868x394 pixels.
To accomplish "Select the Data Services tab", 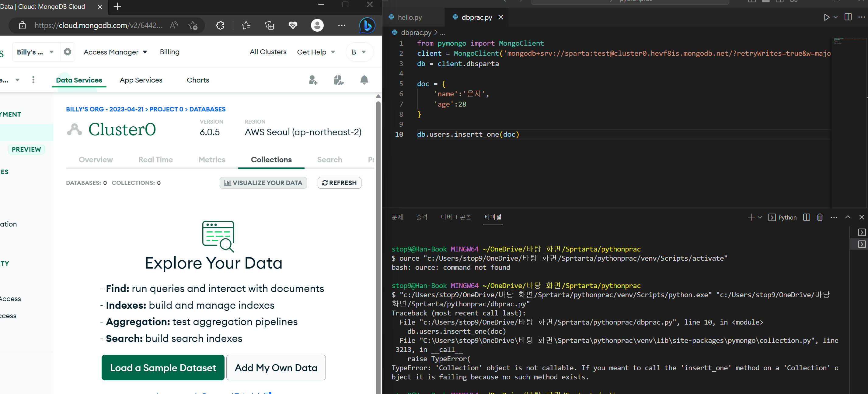I will [x=79, y=80].
